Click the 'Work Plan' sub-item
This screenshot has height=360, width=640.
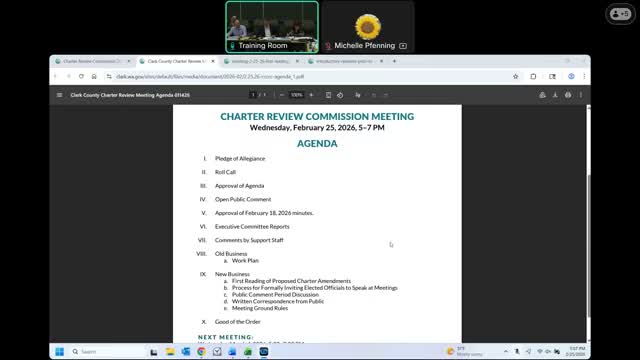click(x=245, y=260)
